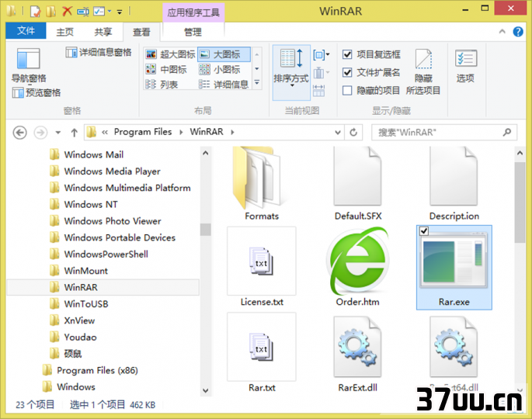The height and width of the screenshot is (419, 532).
Task: Switch to the Manage (管理) tab
Action: point(193,33)
